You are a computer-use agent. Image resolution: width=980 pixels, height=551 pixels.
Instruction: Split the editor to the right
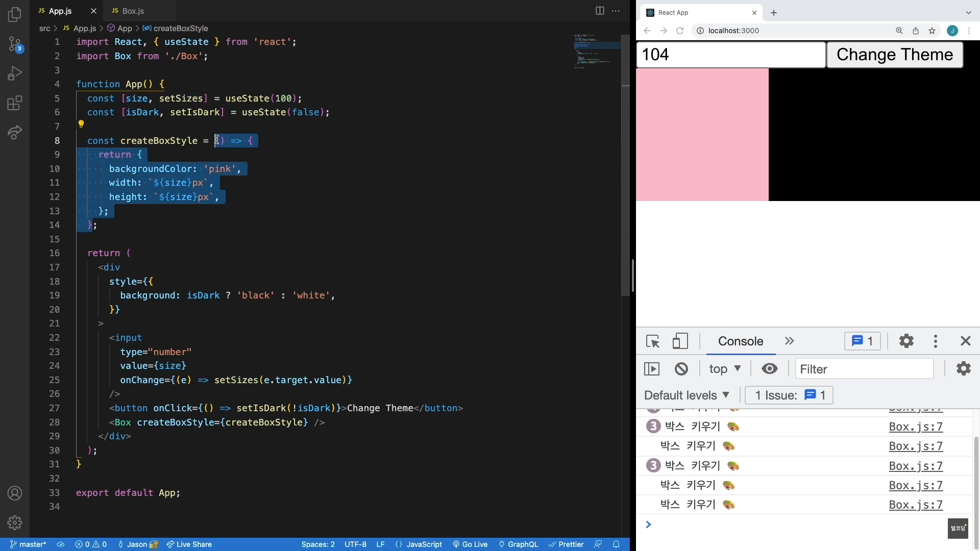click(600, 11)
